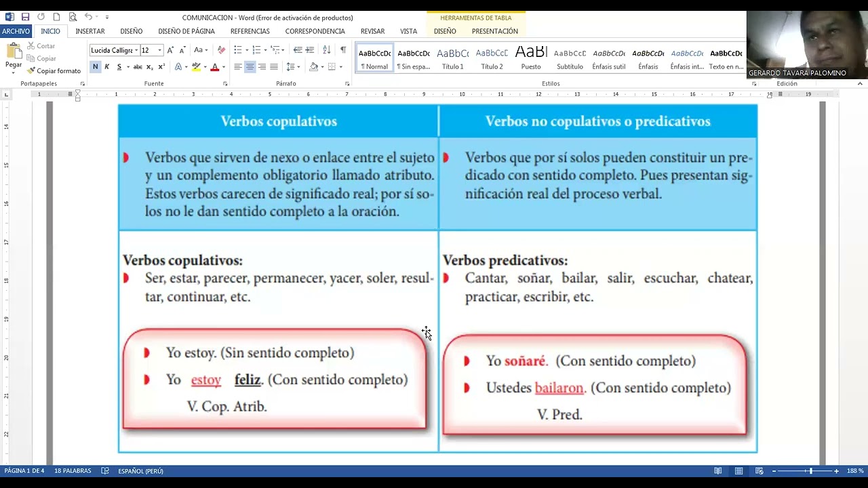Viewport: 868px width, 488px height.
Task: Switch to the REFERENCIAS tab
Action: click(x=250, y=31)
